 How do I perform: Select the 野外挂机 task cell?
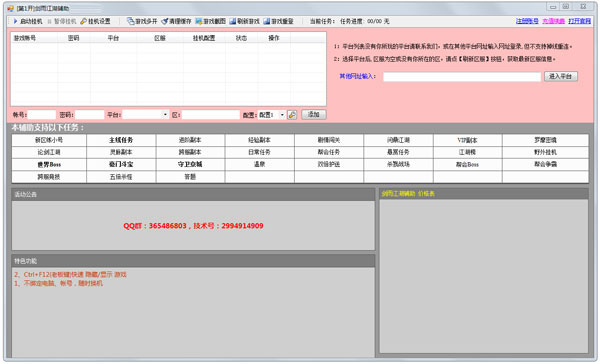(545, 152)
